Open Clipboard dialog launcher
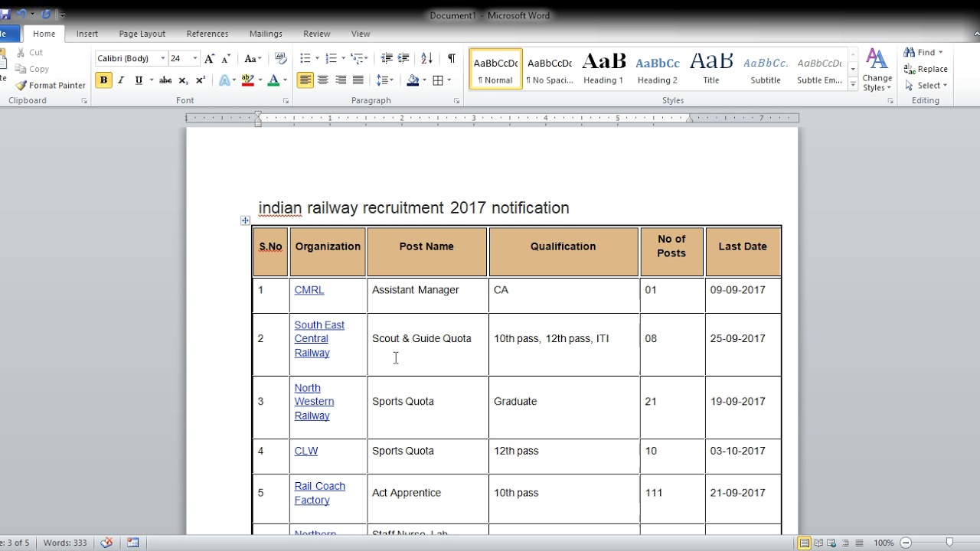This screenshot has width=980, height=551. coord(84,101)
